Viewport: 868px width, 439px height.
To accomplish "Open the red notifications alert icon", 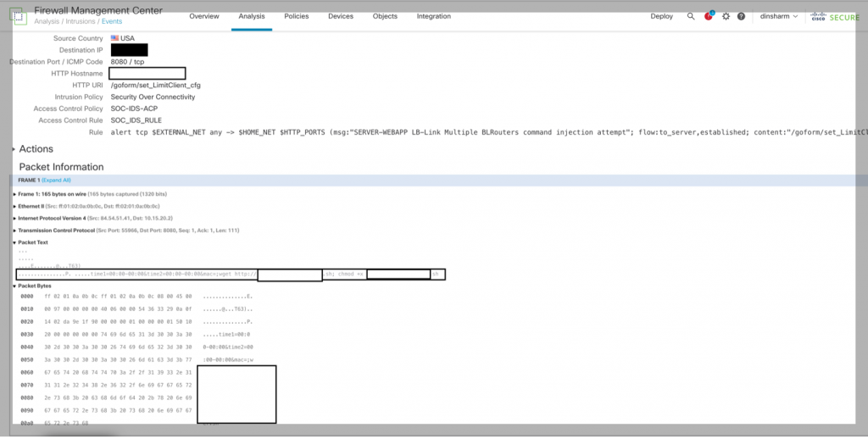I will [709, 16].
